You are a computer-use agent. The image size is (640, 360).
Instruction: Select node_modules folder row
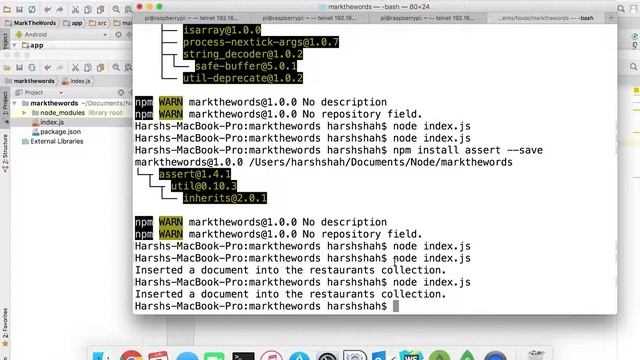pos(71,113)
